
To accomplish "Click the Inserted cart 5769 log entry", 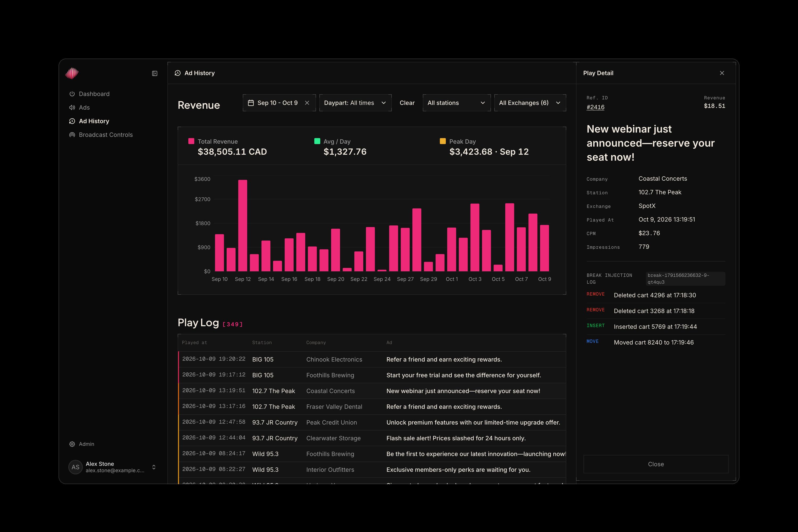I will tap(656, 327).
